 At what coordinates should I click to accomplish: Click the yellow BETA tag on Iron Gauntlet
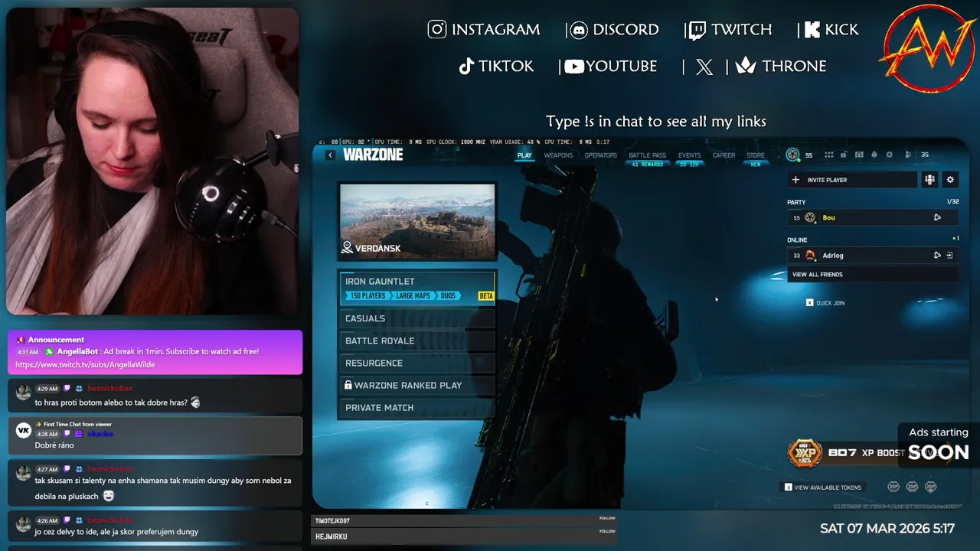(x=485, y=296)
